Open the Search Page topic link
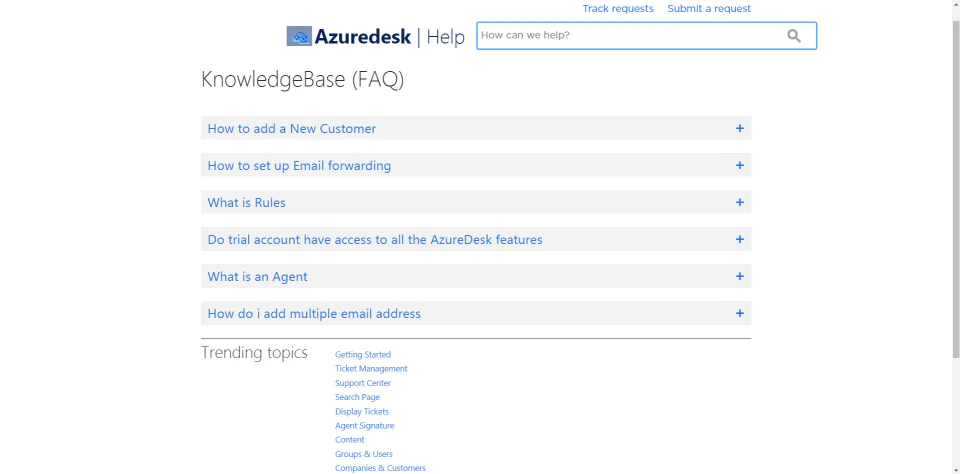The width and height of the screenshot is (960, 474). (357, 397)
